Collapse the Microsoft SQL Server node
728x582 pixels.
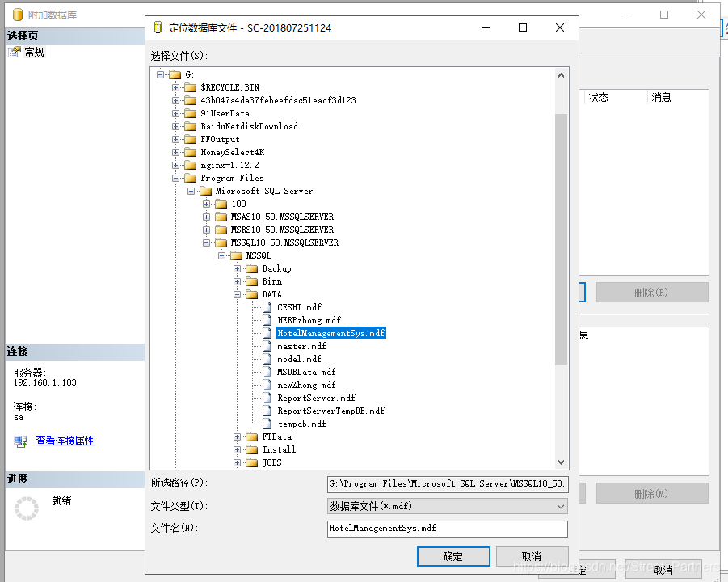(x=191, y=191)
